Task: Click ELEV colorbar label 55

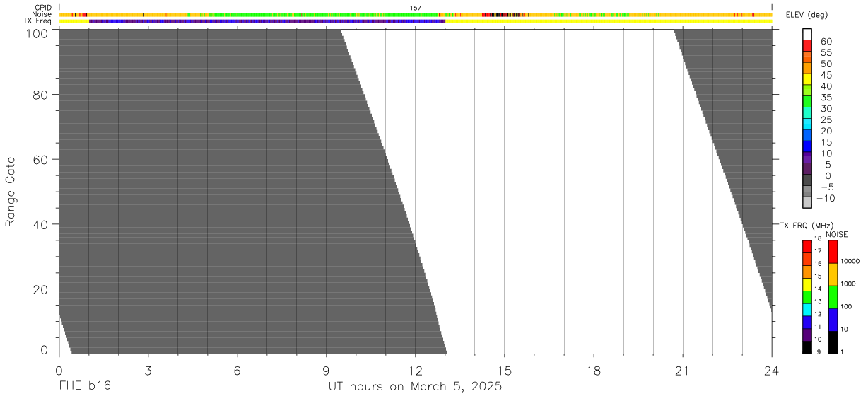Action: pyautogui.click(x=826, y=52)
